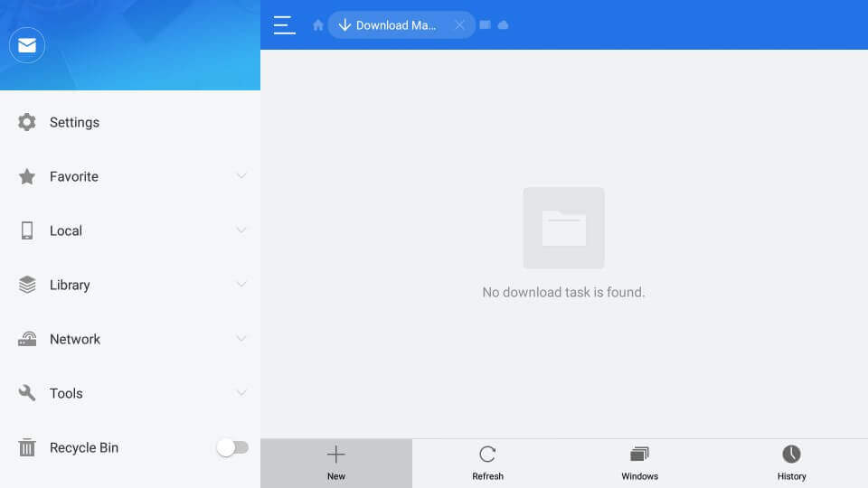Expand the Local section chevron
Screen dimensions: 868x488
coord(241,230)
